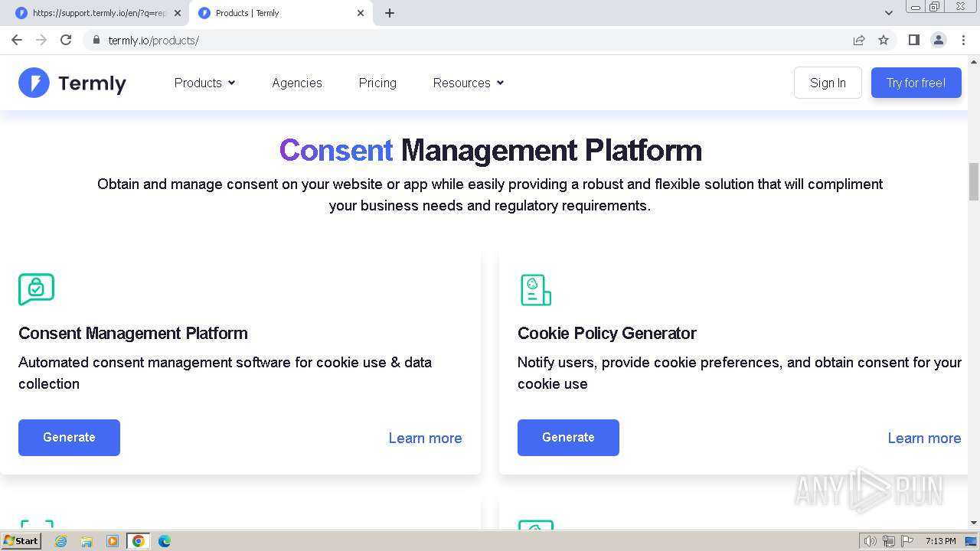Click the Consent Management Platform card title
980x551 pixels.
[x=133, y=333]
